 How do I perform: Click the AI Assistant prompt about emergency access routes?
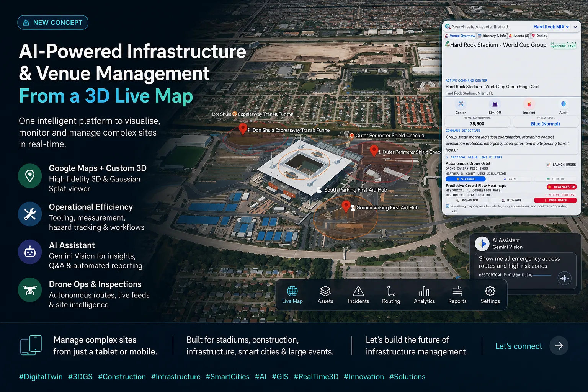[519, 262]
